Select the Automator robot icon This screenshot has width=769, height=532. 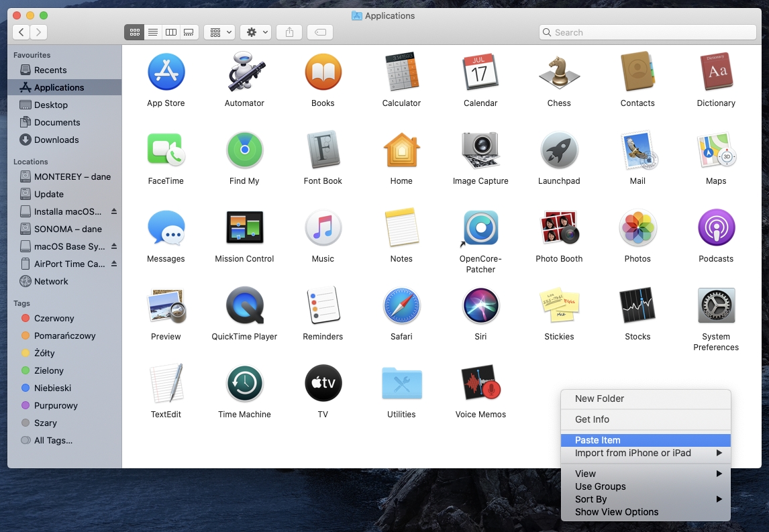tap(245, 72)
